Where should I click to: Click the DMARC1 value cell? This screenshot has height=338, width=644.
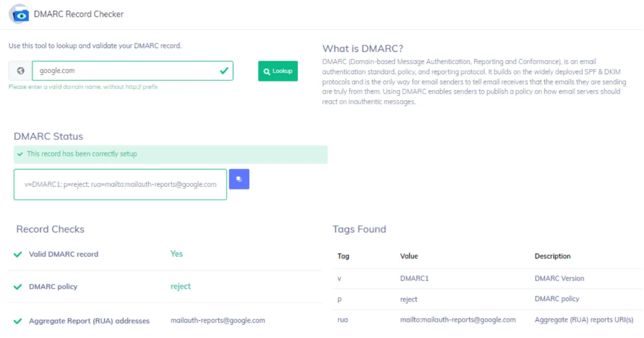pyautogui.click(x=414, y=278)
